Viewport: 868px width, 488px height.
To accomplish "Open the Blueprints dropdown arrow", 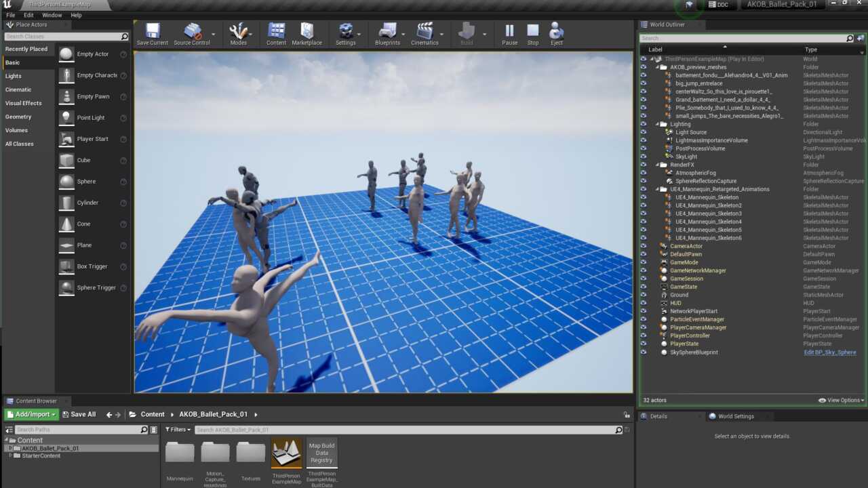I will point(403,34).
